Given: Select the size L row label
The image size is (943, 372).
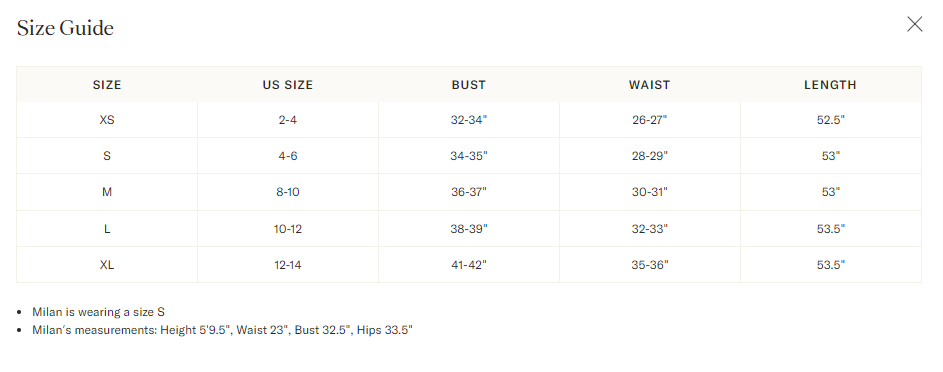Looking at the screenshot, I should coord(107,228).
